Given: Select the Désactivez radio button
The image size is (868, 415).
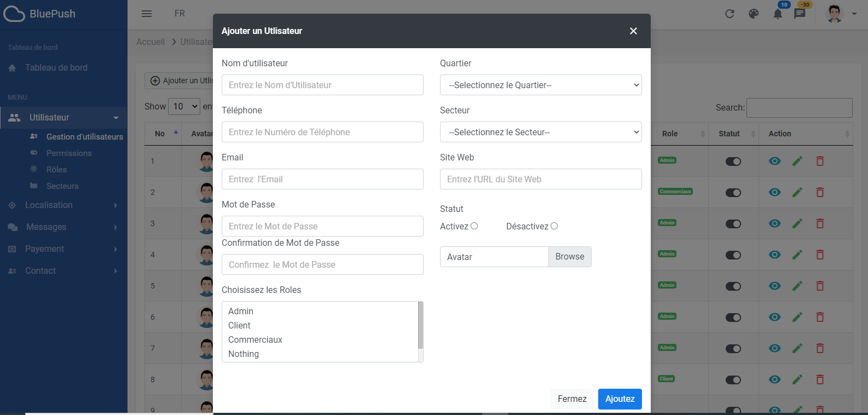Looking at the screenshot, I should (554, 226).
